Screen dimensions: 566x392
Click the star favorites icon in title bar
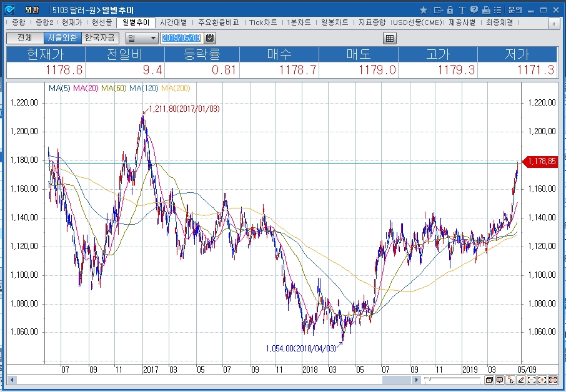424,10
